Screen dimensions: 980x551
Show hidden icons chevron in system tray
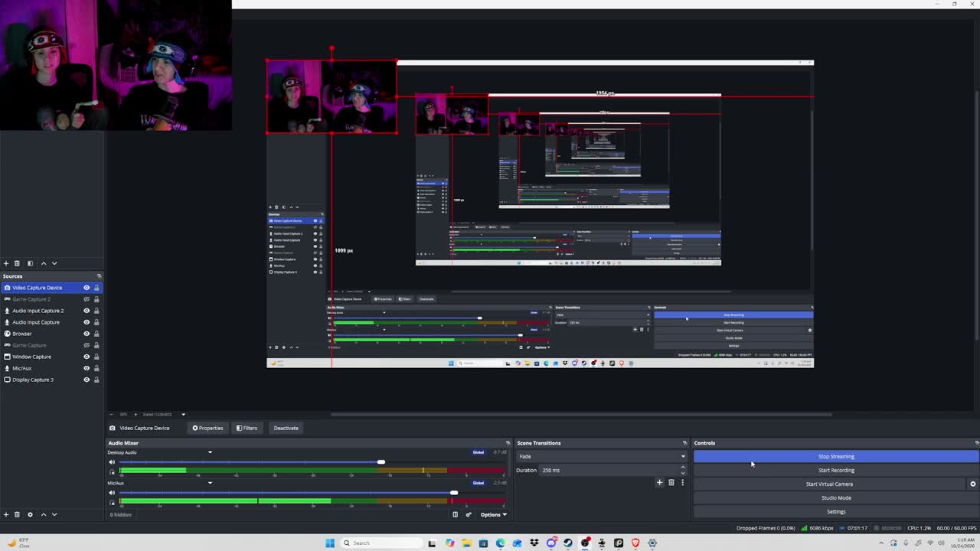(881, 543)
